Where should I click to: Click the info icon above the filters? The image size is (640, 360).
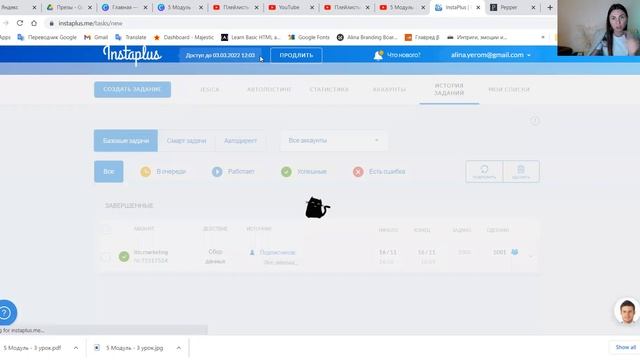tap(535, 121)
